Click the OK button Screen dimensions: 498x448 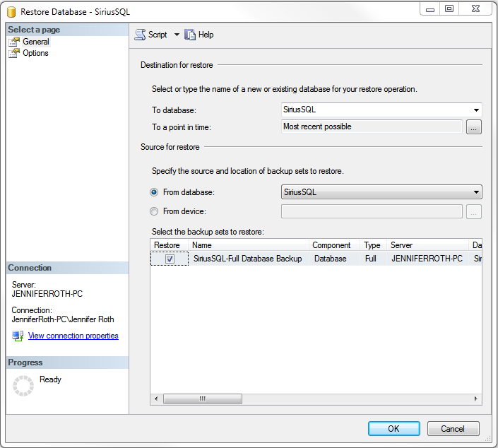pyautogui.click(x=394, y=429)
